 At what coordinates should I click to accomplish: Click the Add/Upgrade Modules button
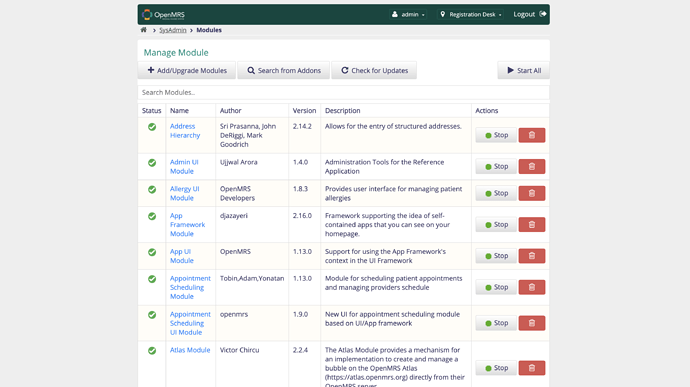(187, 70)
